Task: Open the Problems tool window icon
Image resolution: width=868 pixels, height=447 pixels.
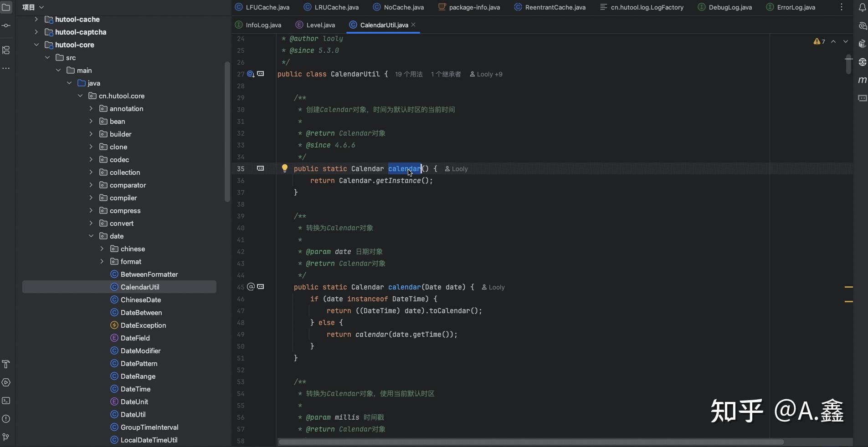Action: pos(6,419)
